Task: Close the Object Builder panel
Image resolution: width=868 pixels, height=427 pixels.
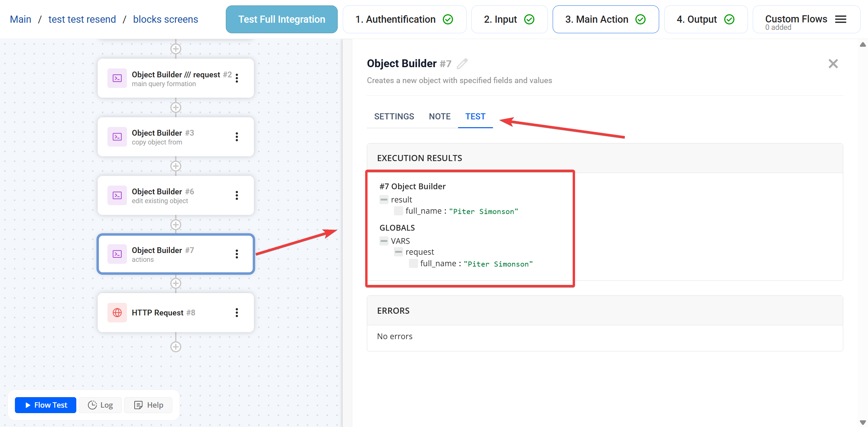Action: pyautogui.click(x=833, y=64)
